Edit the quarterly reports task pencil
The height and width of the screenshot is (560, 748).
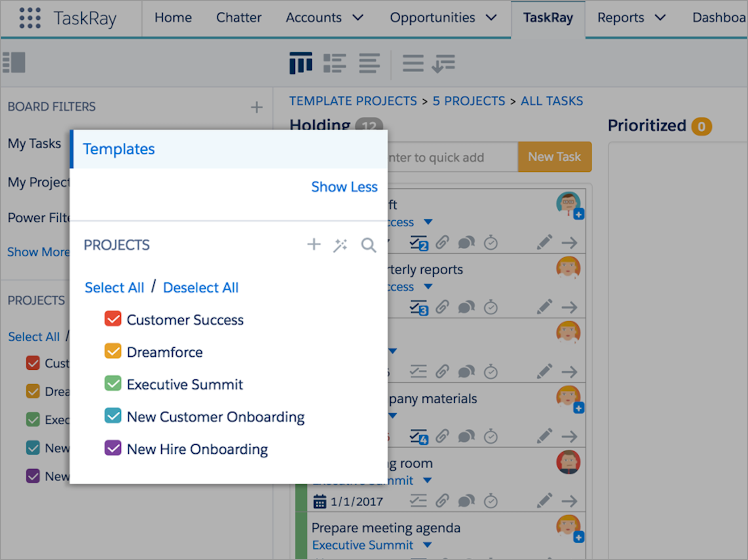click(545, 307)
